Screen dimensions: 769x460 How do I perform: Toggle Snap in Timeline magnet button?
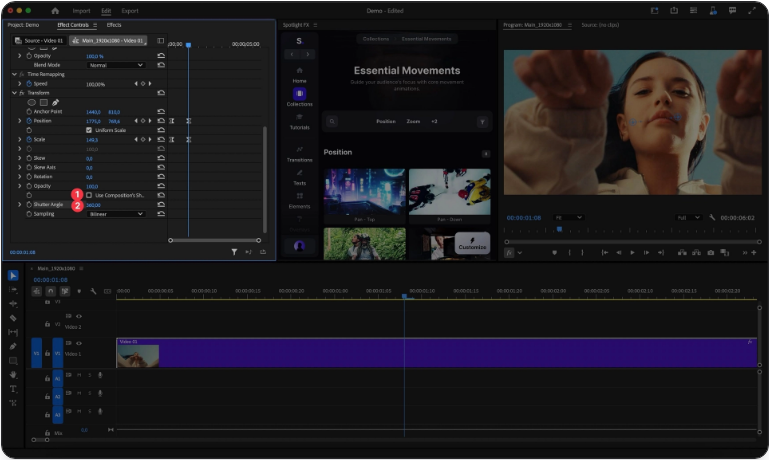[x=51, y=291]
